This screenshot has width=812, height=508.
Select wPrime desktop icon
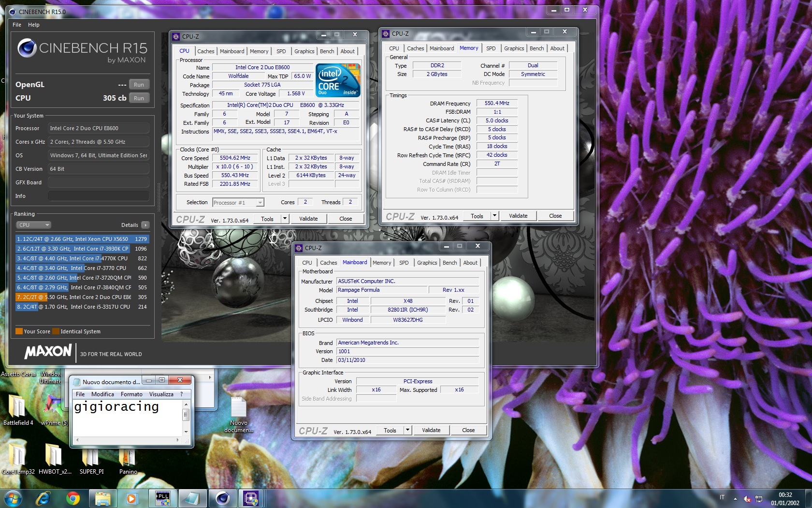(54, 410)
